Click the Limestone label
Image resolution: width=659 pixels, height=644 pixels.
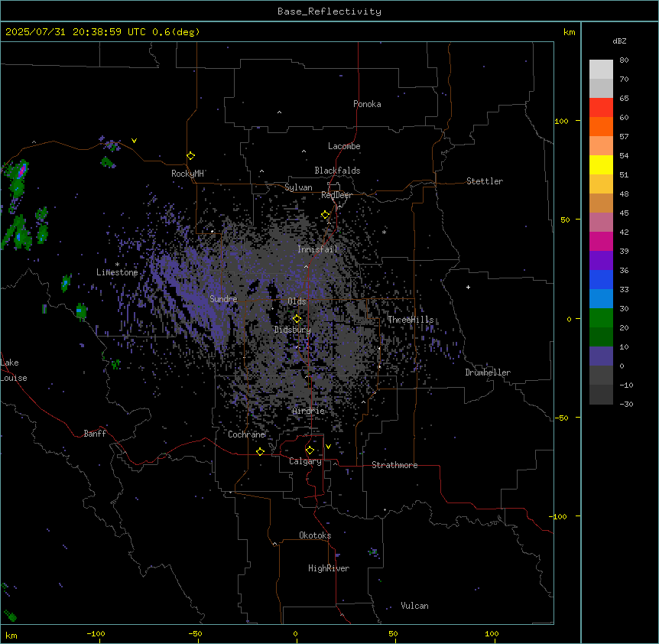point(117,272)
